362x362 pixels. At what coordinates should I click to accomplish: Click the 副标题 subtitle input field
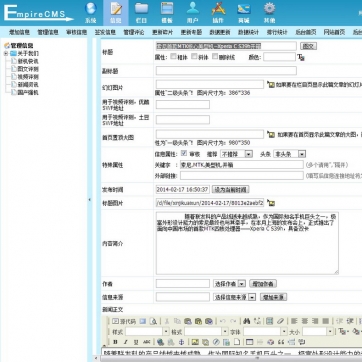[226, 71]
